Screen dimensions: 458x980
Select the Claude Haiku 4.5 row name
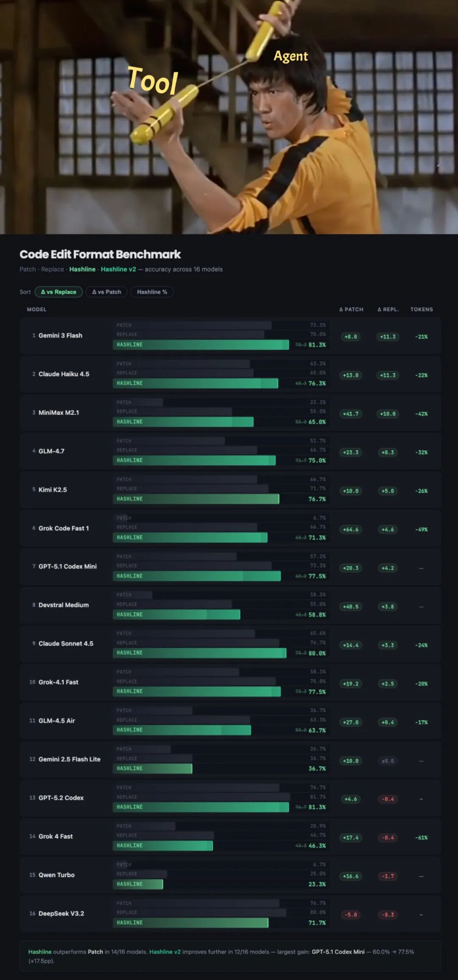click(64, 374)
